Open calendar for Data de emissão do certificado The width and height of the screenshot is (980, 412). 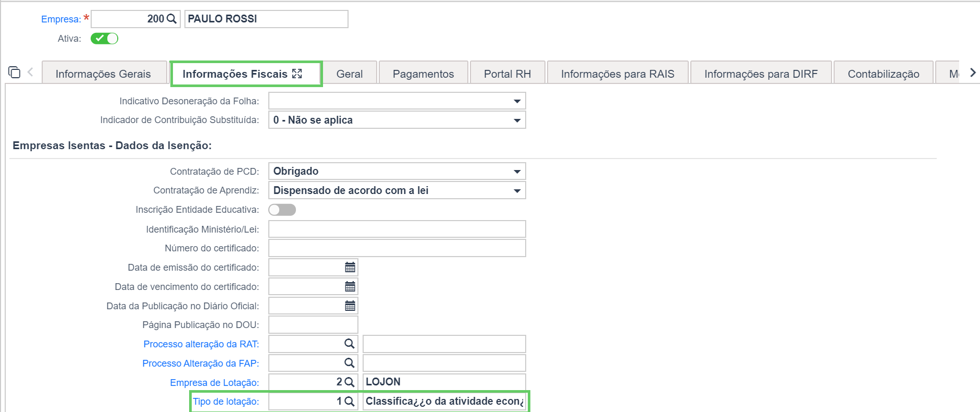(x=350, y=268)
